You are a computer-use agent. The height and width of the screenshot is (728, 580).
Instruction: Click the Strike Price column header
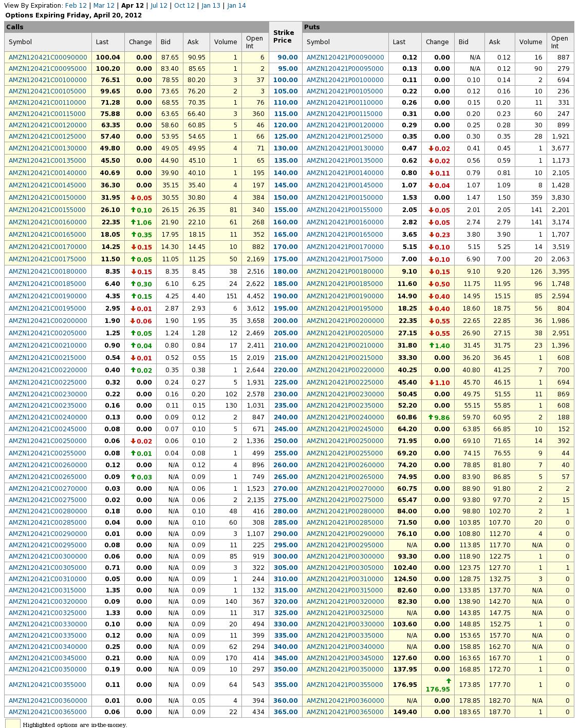tap(286, 36)
